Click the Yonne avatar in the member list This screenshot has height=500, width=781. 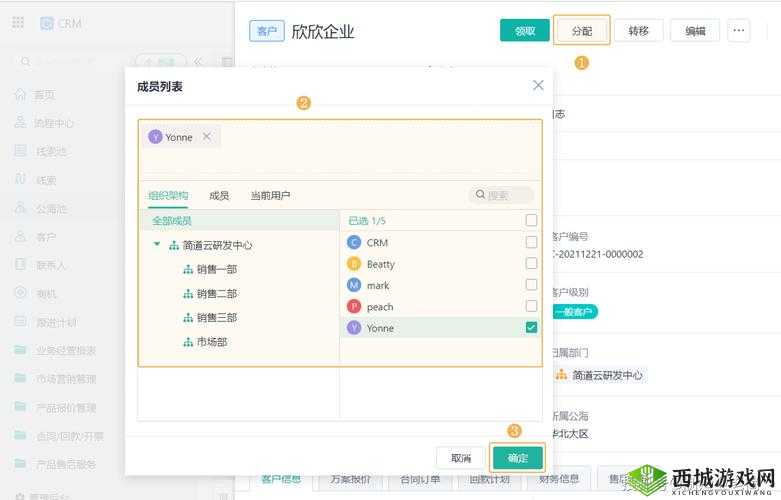[x=354, y=328]
